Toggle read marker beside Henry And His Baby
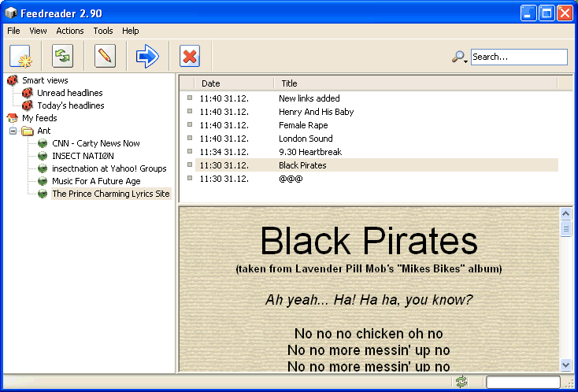The height and width of the screenshot is (392, 578). pyautogui.click(x=190, y=112)
